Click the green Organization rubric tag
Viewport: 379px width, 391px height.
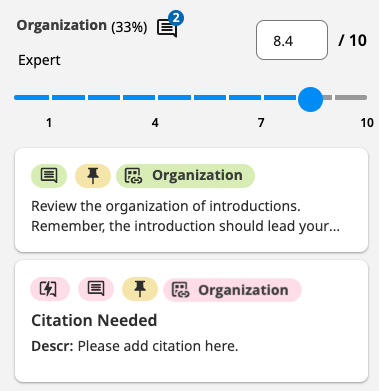185,176
